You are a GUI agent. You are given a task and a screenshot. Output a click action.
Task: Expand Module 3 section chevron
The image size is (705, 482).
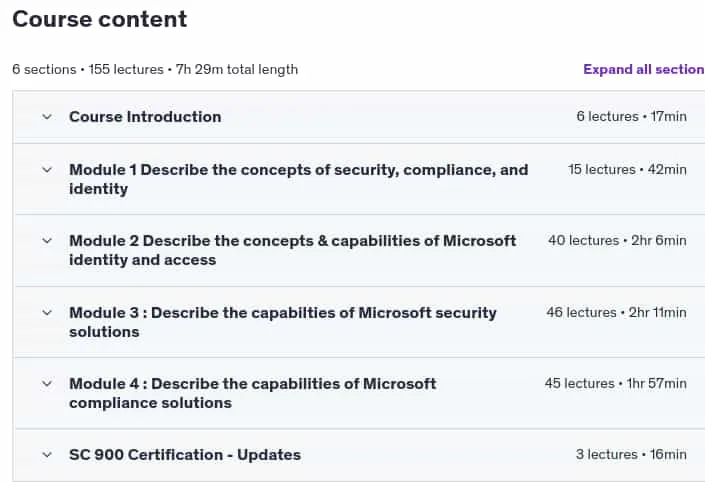(x=47, y=313)
